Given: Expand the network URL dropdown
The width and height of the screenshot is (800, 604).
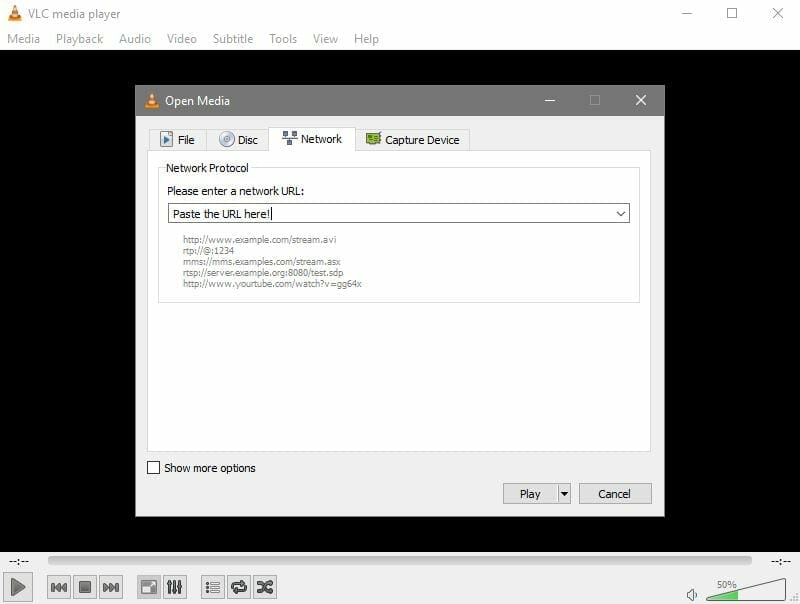Looking at the screenshot, I should tap(620, 213).
